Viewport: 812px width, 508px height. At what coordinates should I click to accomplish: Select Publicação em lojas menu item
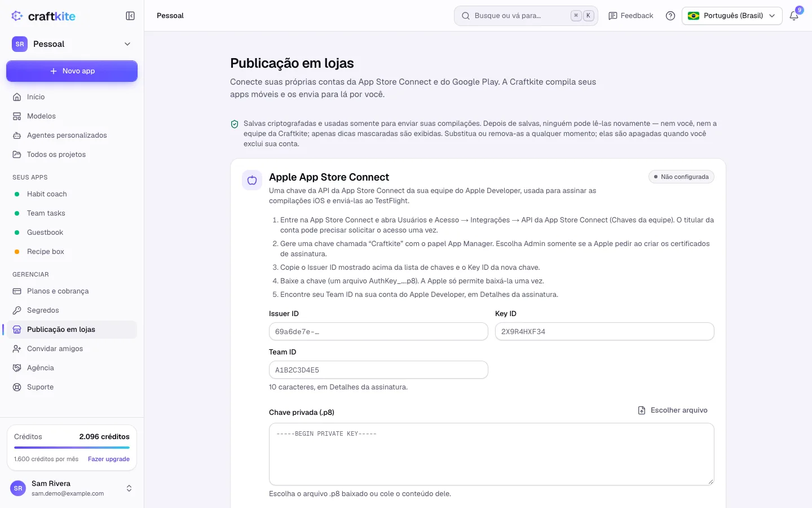coord(72,330)
